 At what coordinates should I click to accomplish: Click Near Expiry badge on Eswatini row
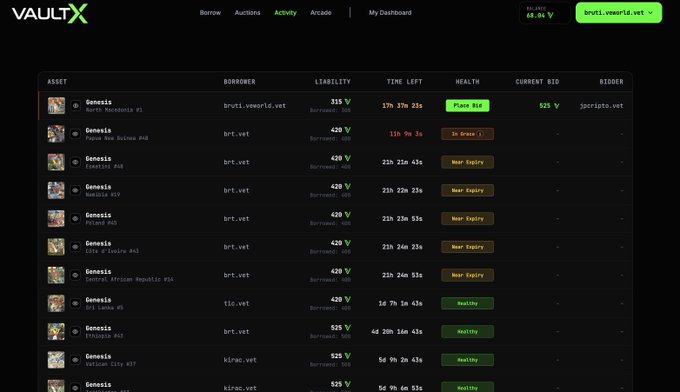click(468, 162)
